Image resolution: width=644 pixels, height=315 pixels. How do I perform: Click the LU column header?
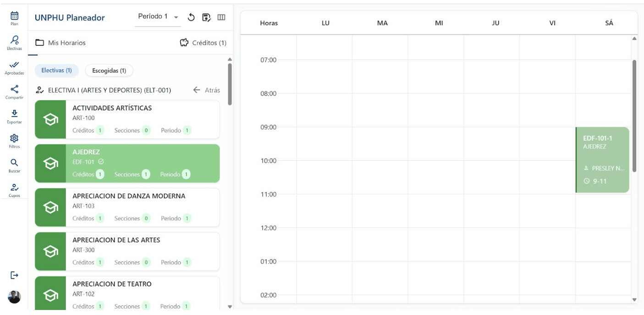[325, 23]
